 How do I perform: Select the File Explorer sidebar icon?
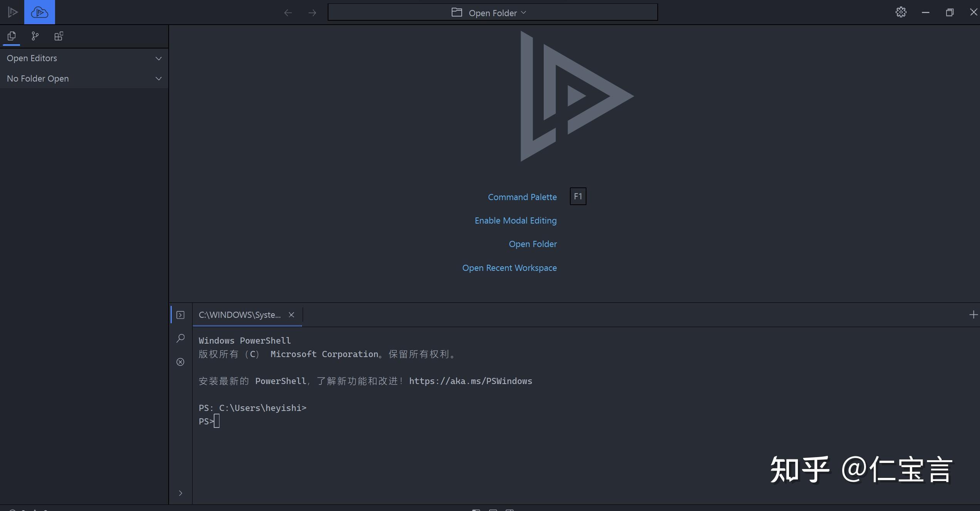(12, 36)
